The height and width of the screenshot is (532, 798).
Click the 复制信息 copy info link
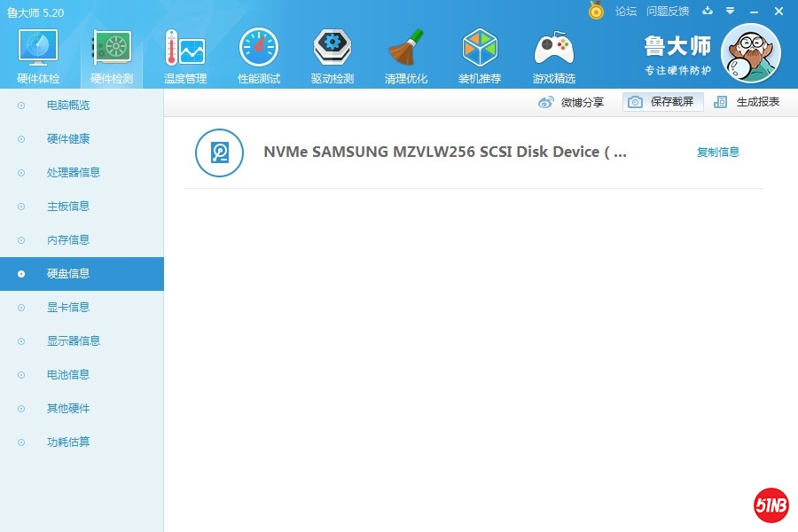click(717, 152)
